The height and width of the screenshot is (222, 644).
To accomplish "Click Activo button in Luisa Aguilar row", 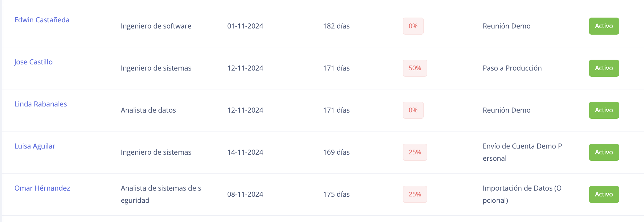I will 604,152.
